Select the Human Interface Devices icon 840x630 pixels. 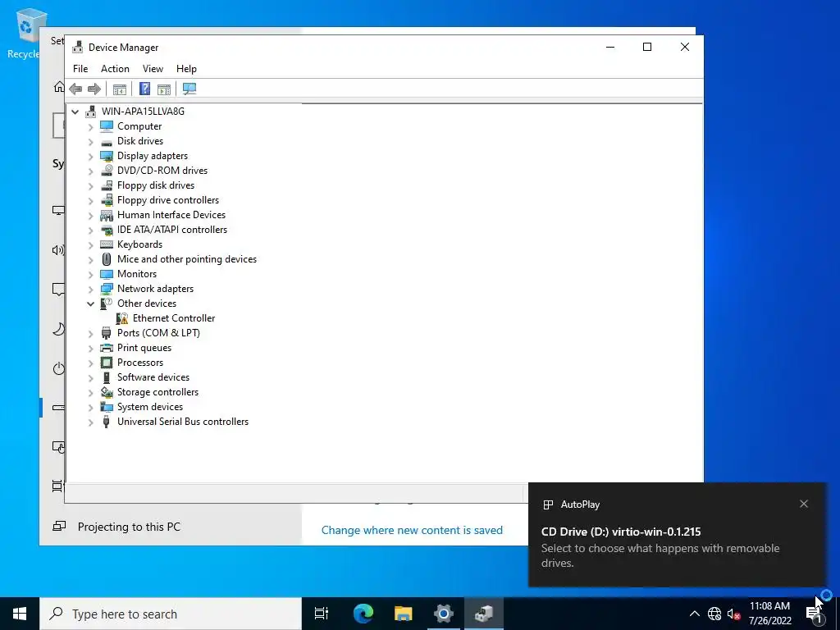point(107,215)
